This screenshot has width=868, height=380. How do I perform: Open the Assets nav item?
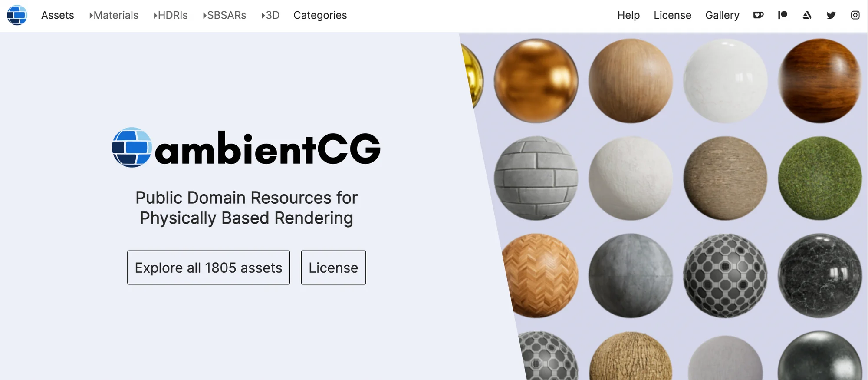58,15
